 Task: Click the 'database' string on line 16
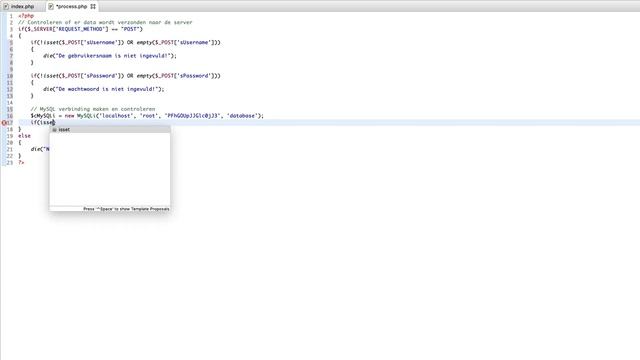tap(242, 116)
